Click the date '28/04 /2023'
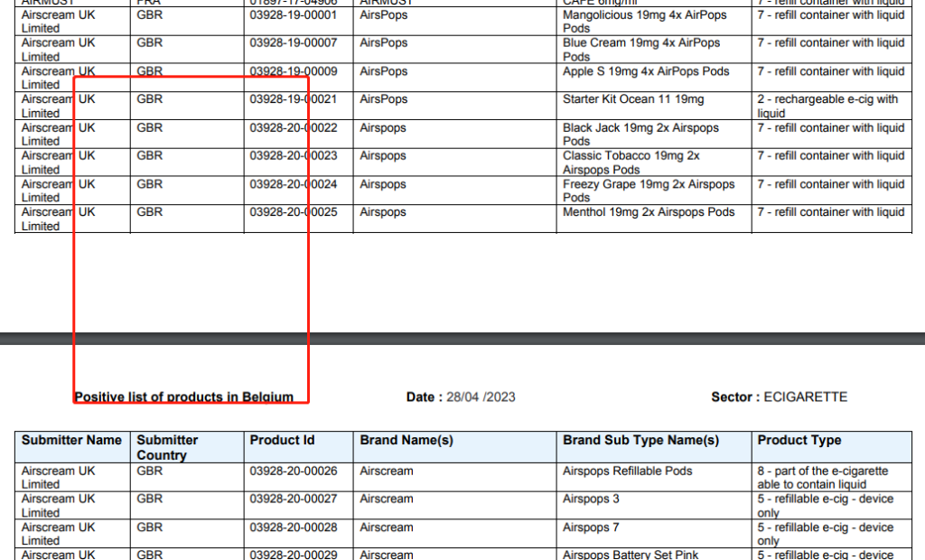 (x=481, y=397)
